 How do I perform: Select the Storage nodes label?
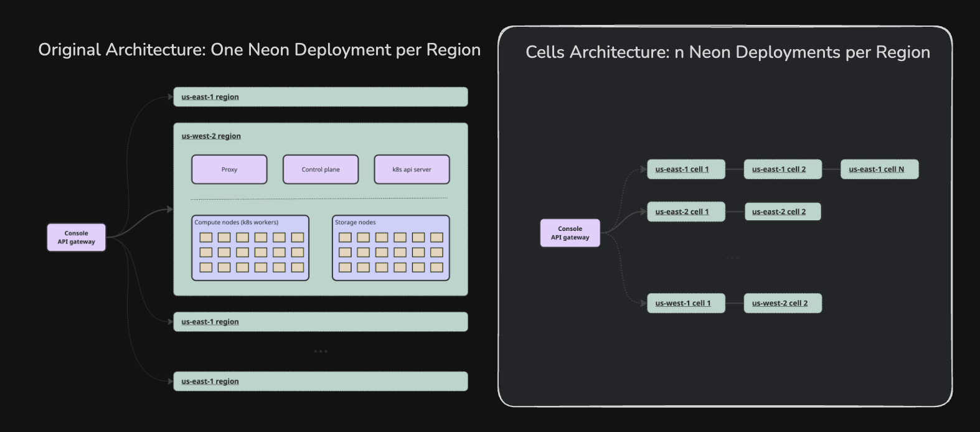pos(355,222)
